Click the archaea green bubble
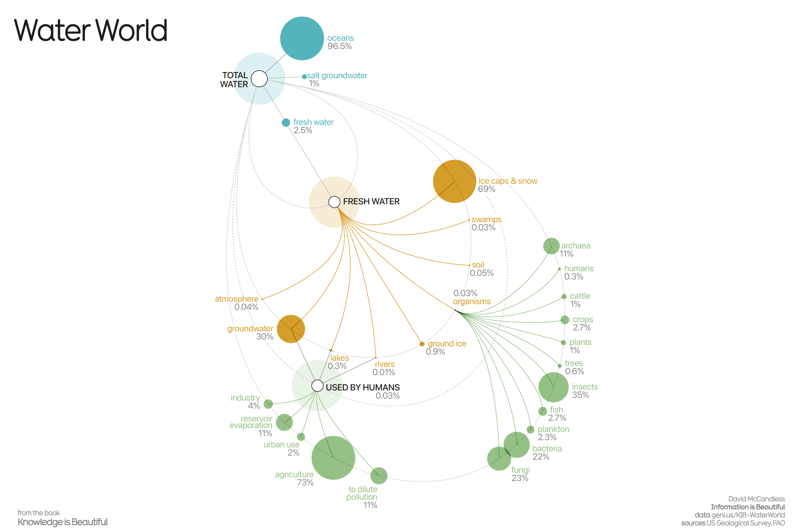The width and height of the screenshot is (799, 532). [551, 246]
